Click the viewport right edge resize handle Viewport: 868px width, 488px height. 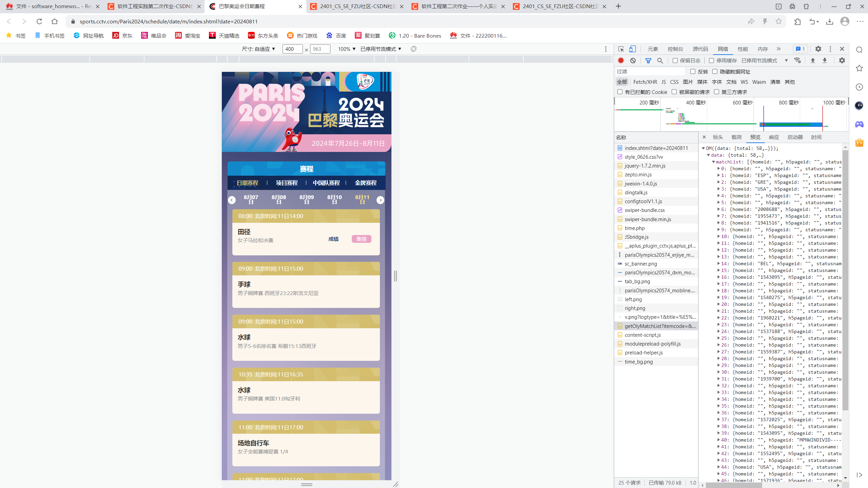point(396,276)
